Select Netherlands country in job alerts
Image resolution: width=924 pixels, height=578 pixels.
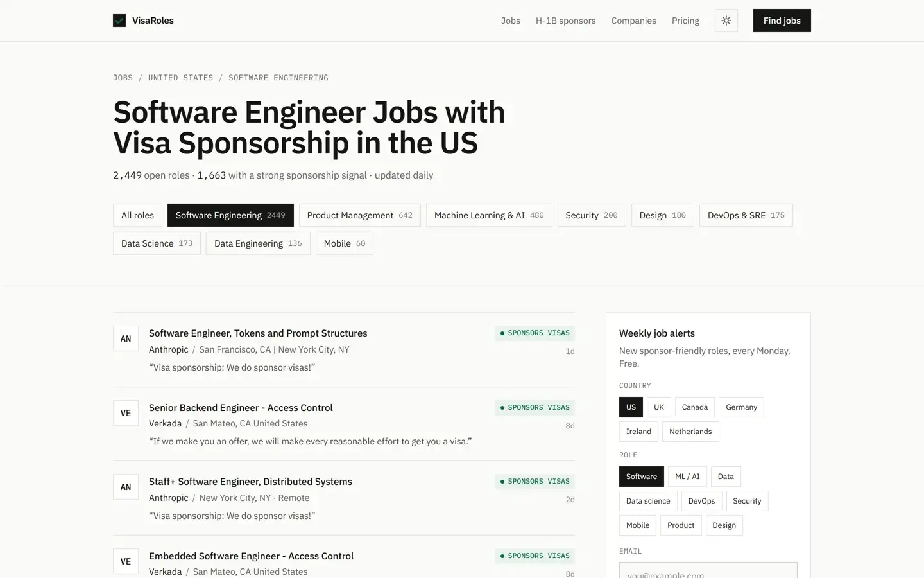(x=690, y=432)
